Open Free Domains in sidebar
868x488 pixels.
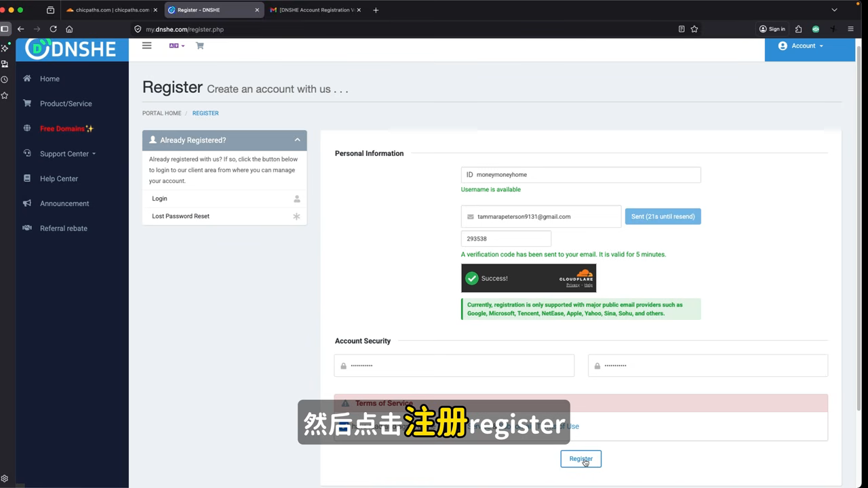click(66, 129)
